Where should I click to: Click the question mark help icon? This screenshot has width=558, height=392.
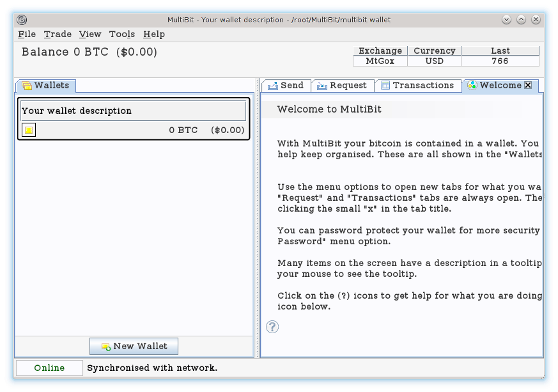[x=272, y=327]
